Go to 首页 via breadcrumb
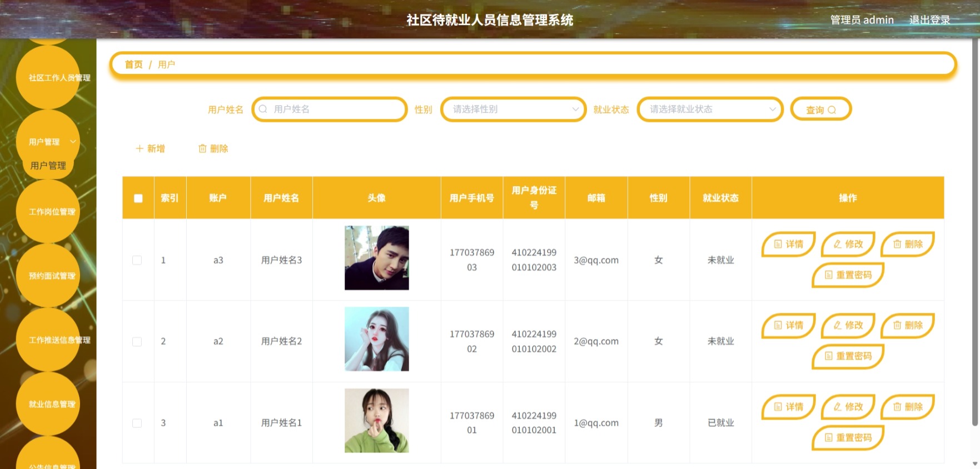 point(133,64)
